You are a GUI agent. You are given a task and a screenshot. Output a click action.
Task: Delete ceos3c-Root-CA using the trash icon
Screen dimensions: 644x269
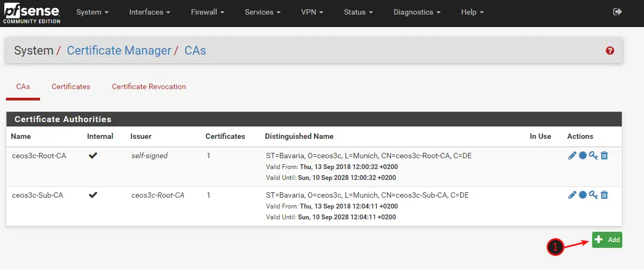pos(604,156)
